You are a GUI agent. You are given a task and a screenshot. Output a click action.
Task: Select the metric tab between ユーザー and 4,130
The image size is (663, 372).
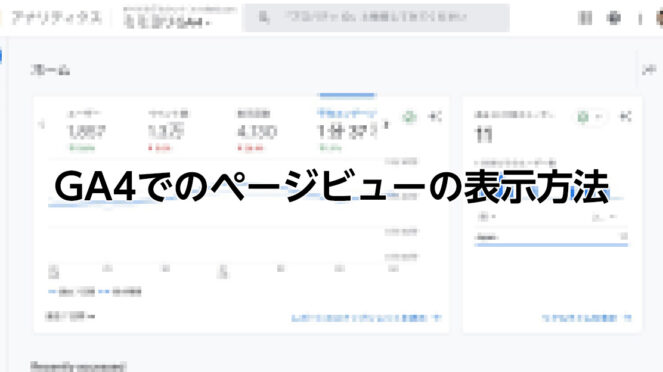tap(168, 131)
